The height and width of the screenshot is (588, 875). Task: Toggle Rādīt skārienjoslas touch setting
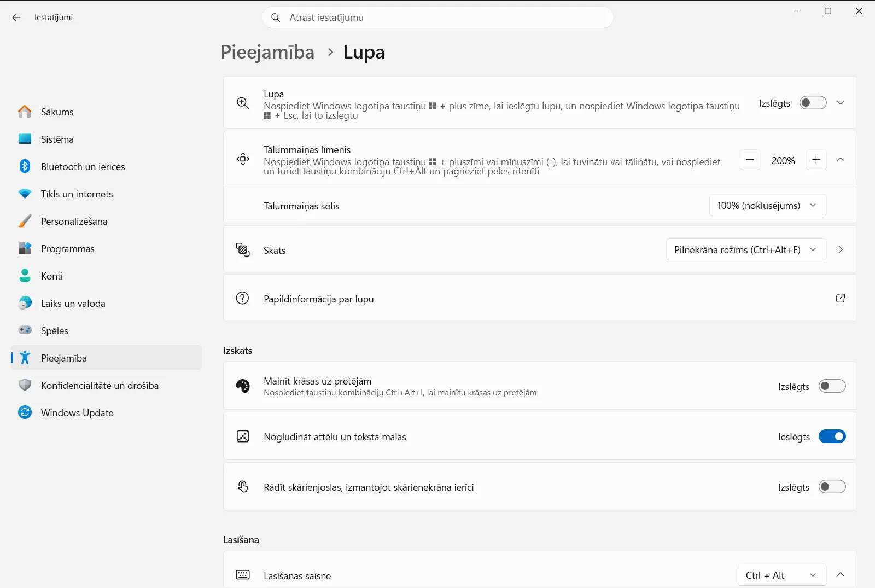point(832,487)
